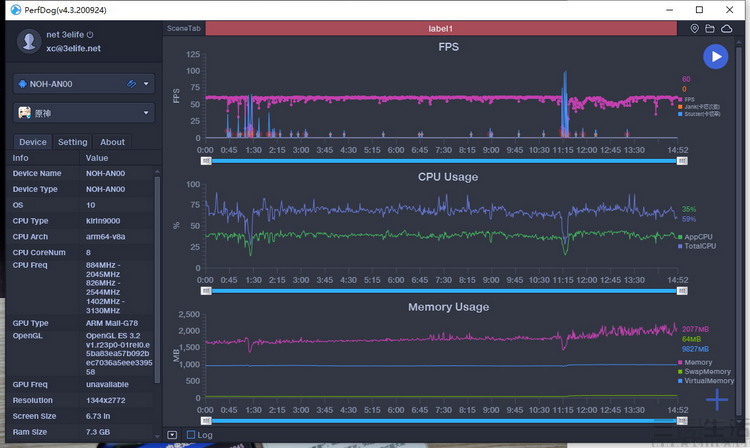Maximize the PerfDog window
Screen dimensions: 750x448
(x=699, y=10)
